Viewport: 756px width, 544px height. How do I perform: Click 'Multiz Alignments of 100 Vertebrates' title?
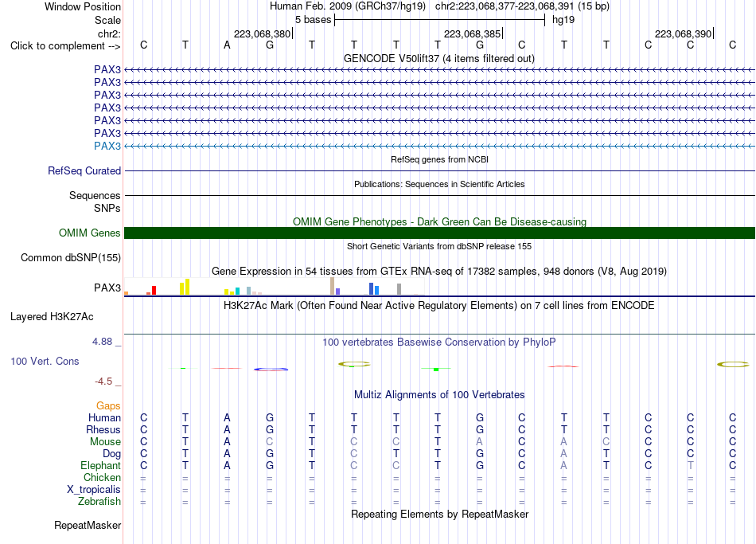click(x=439, y=395)
